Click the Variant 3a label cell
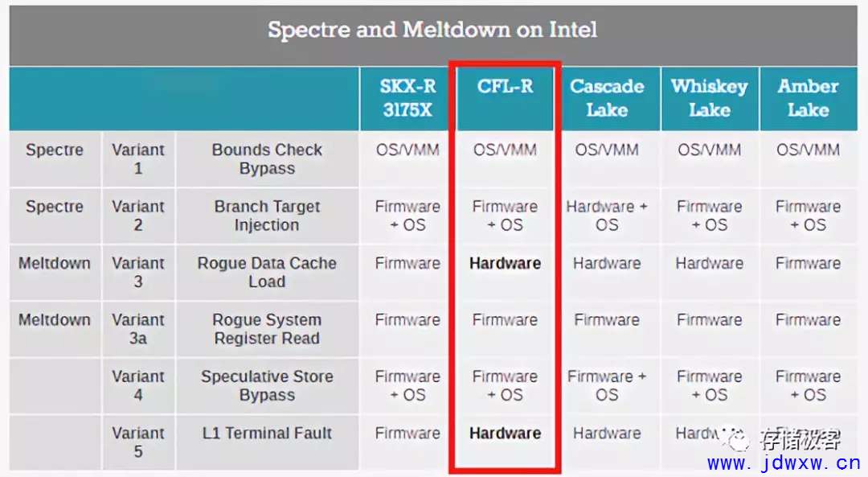Image resolution: width=868 pixels, height=477 pixels. 138,329
